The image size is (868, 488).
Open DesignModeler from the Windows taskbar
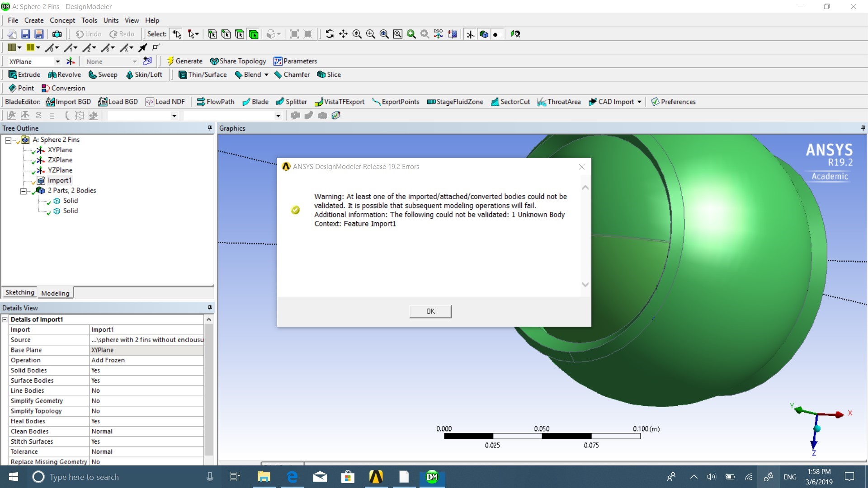pos(432,477)
